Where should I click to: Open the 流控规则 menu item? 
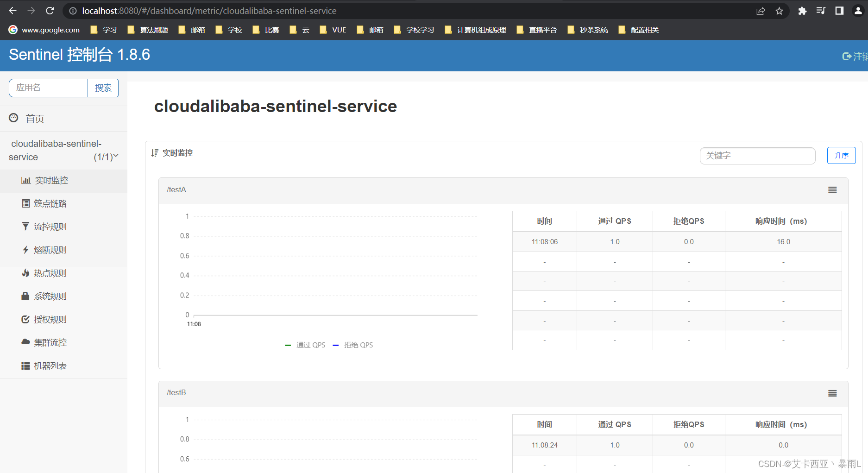click(x=63, y=227)
